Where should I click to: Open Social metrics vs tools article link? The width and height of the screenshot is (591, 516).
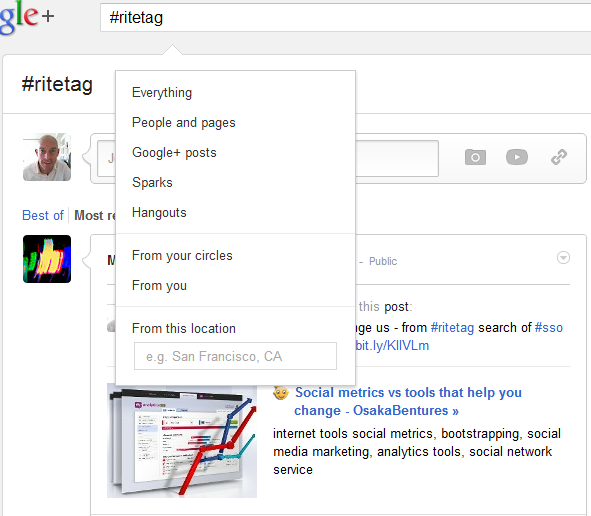point(408,401)
